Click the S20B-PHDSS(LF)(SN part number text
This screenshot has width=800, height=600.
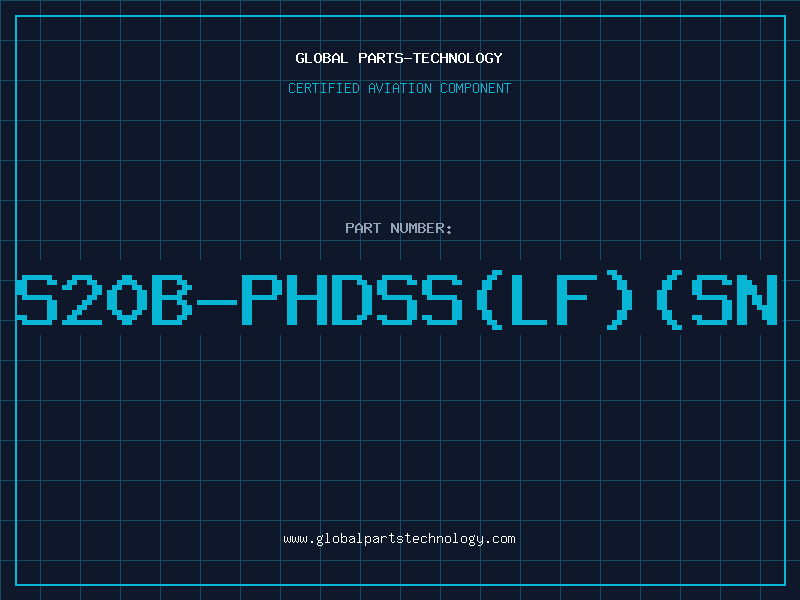tap(397, 301)
